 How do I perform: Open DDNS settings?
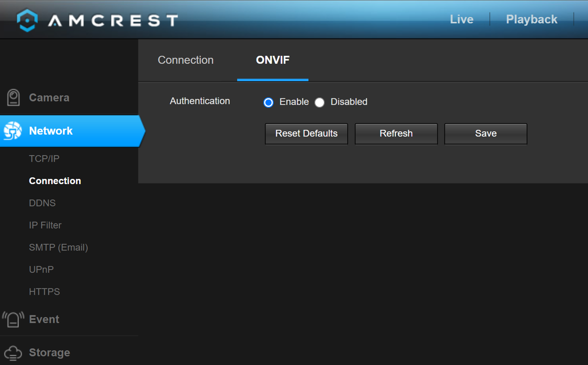click(42, 203)
